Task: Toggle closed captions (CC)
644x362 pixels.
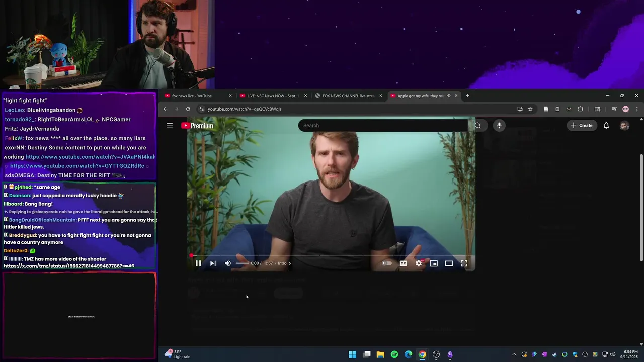Action: (x=403, y=263)
